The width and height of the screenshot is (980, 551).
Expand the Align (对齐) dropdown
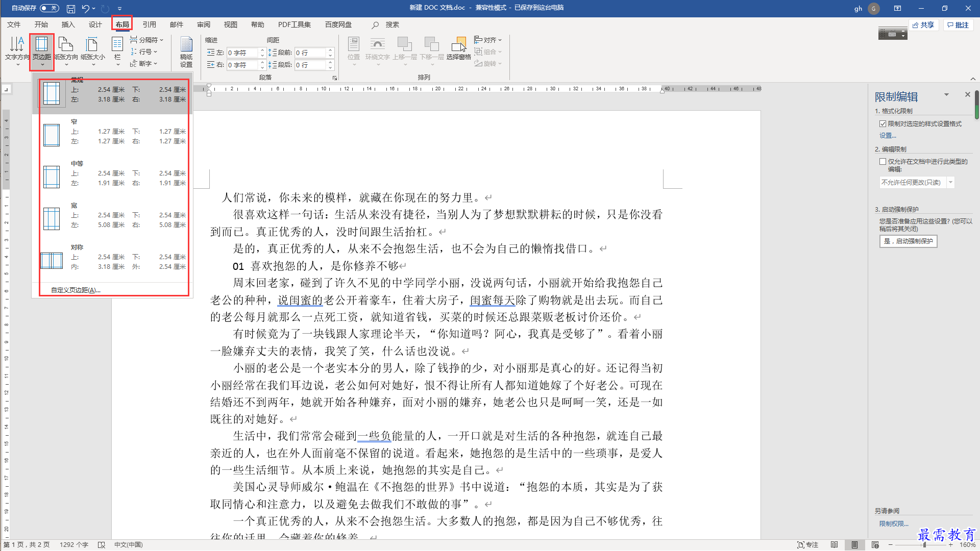coord(488,40)
